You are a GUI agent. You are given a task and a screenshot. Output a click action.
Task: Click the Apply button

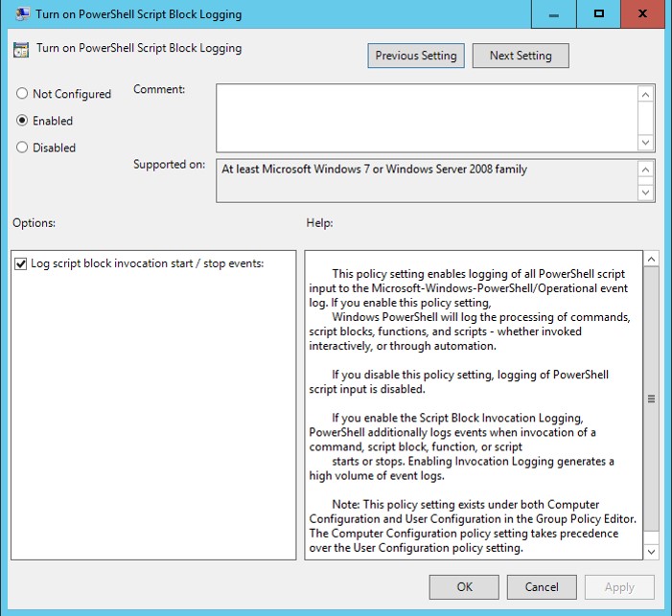pos(619,587)
